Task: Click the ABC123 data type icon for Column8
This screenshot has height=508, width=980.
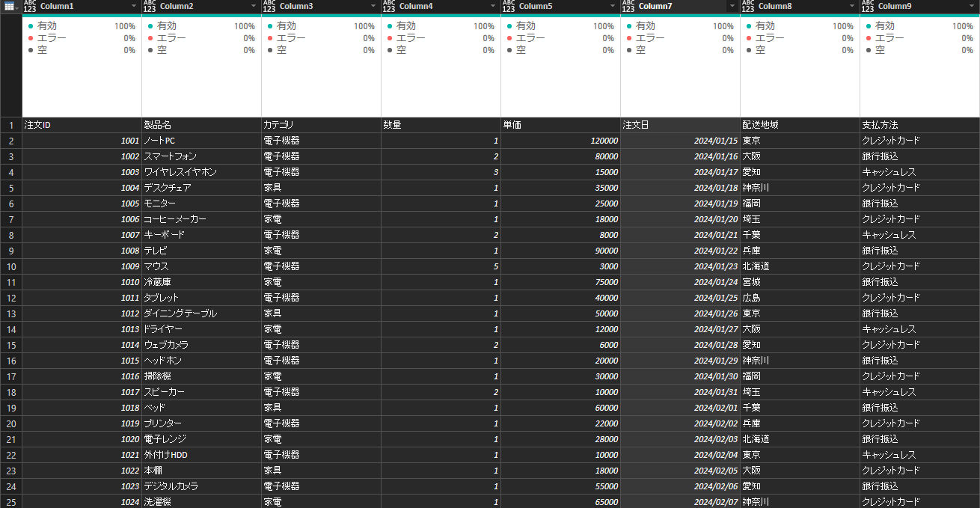Action: (x=748, y=6)
